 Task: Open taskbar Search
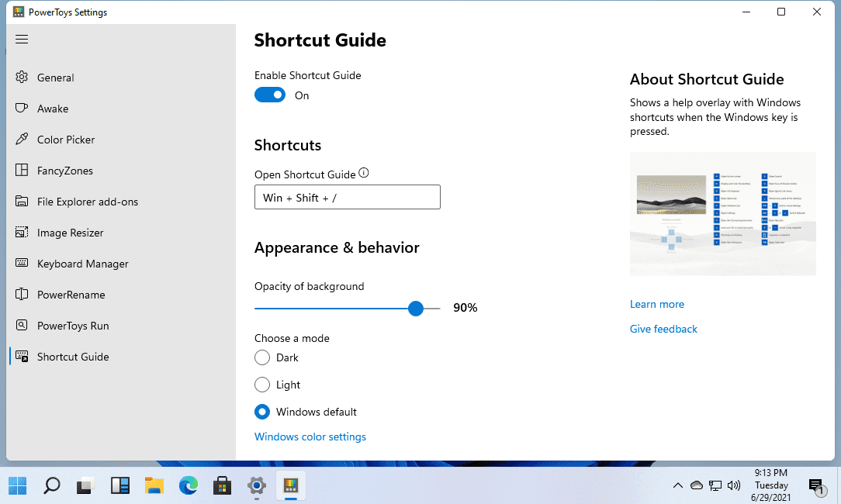tap(51, 485)
